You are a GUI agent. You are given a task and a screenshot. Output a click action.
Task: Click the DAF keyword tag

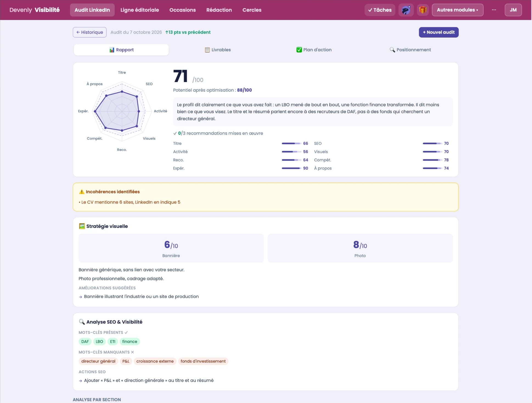tap(85, 342)
